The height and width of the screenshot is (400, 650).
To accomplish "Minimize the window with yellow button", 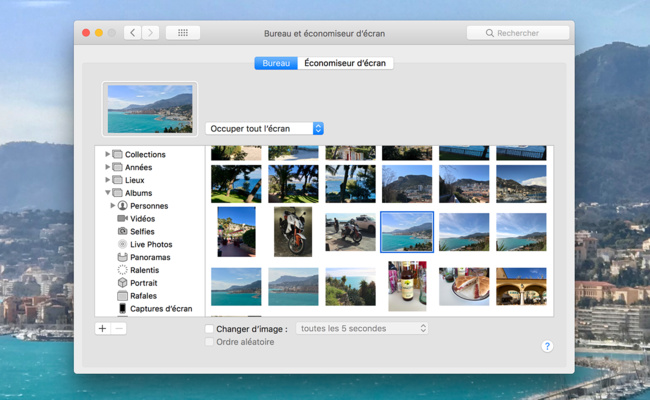I will (99, 33).
